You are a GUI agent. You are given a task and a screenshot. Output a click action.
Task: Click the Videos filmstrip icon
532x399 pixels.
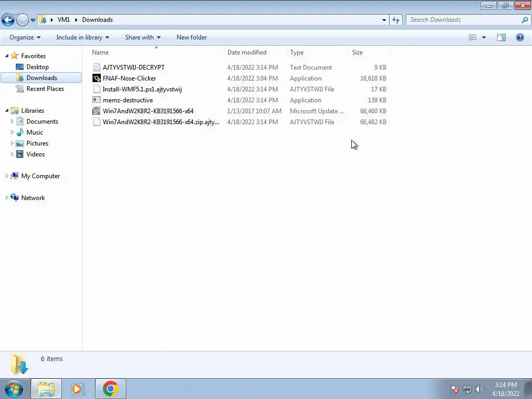click(x=20, y=154)
